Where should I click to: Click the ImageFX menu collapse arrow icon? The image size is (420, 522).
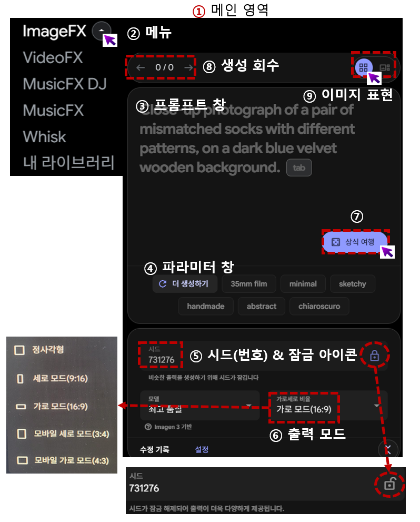click(x=101, y=31)
